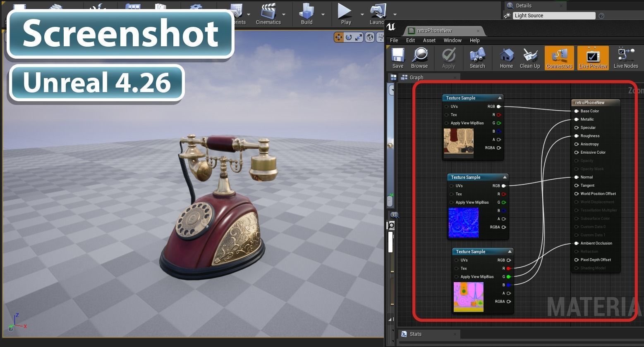Click the Build icon in main toolbar

[x=307, y=11]
